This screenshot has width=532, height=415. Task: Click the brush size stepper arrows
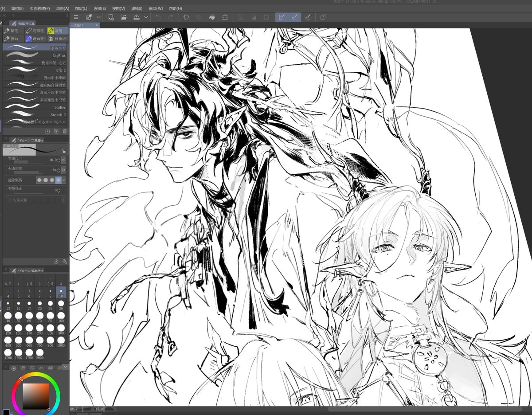point(59,160)
